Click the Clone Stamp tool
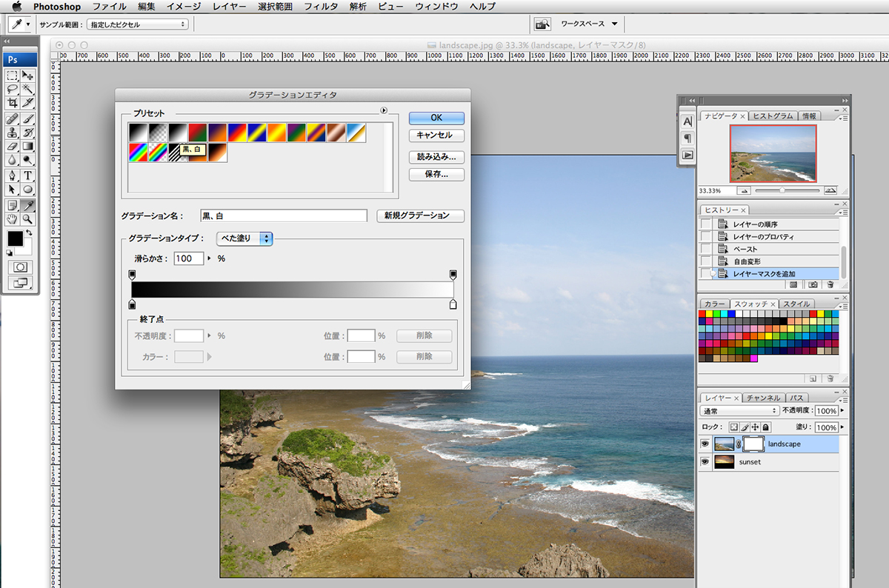Viewport: 889px width, 588px height. click(13, 133)
